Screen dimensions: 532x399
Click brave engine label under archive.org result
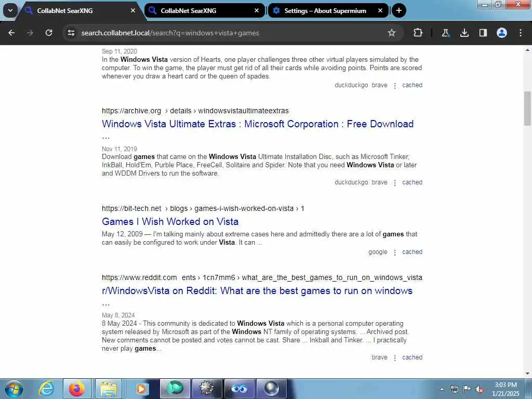pyautogui.click(x=379, y=182)
